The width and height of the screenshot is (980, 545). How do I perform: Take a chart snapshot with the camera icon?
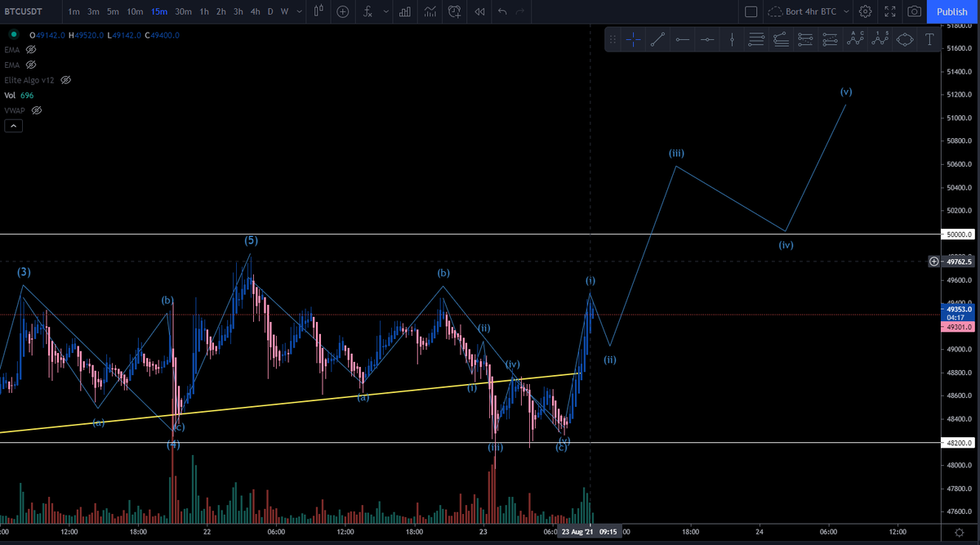click(x=915, y=11)
